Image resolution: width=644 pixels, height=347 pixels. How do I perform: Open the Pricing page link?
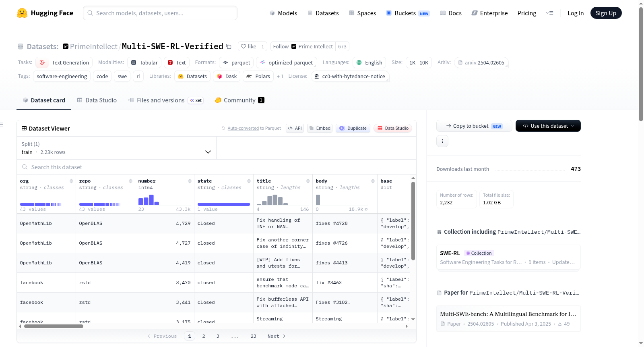(527, 13)
